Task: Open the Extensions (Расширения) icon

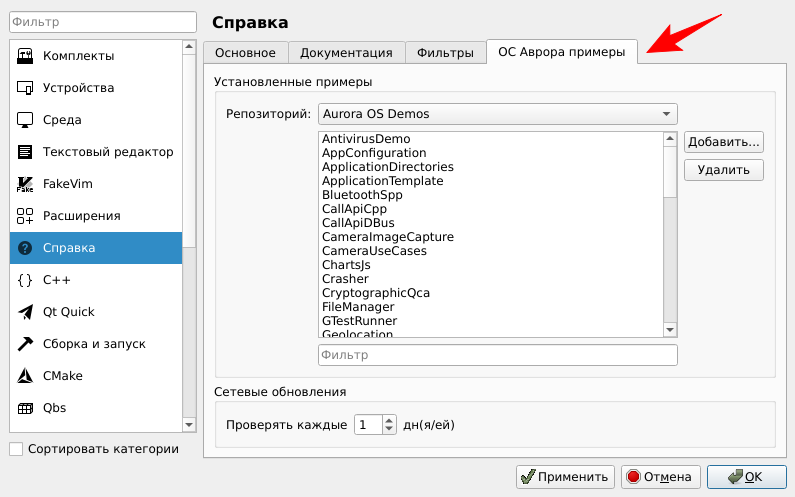Action: click(x=25, y=216)
